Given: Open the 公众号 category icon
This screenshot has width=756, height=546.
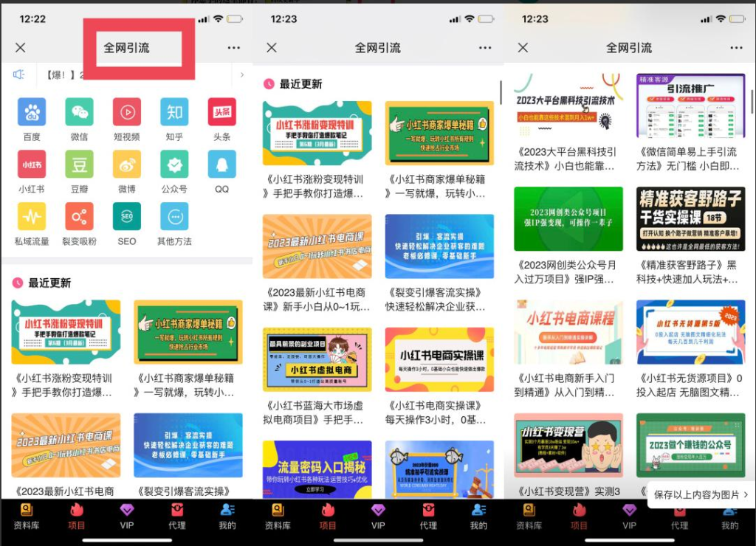Looking at the screenshot, I should pos(174,165).
